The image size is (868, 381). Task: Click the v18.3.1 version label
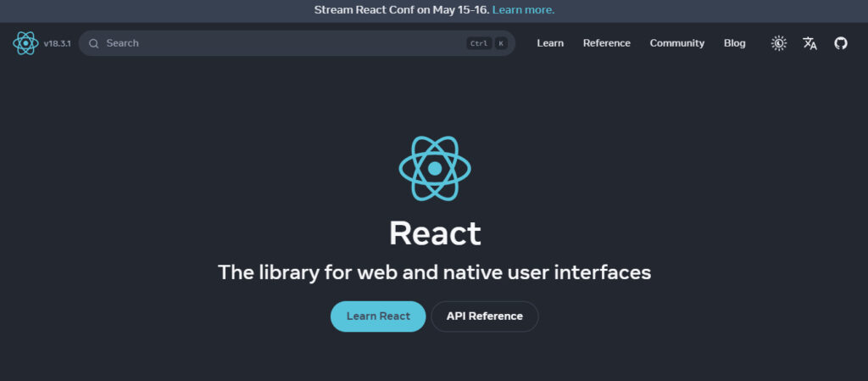[x=57, y=43]
